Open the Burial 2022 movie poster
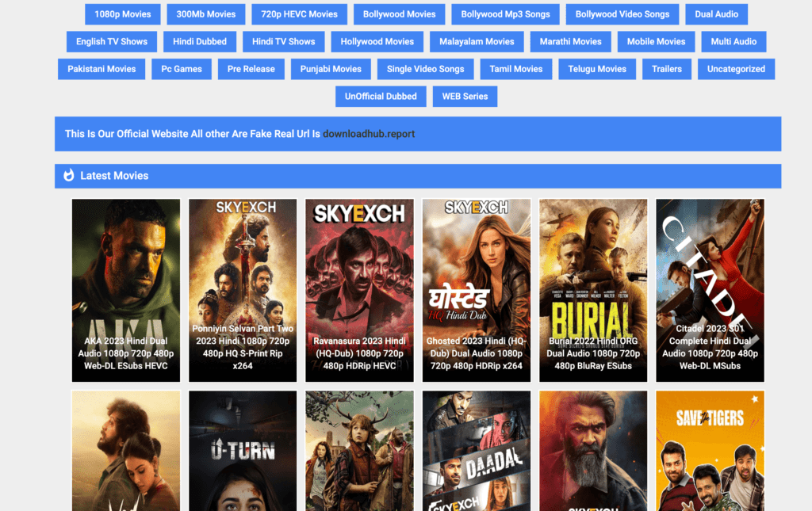Screen dimensions: 812x511 point(593,290)
